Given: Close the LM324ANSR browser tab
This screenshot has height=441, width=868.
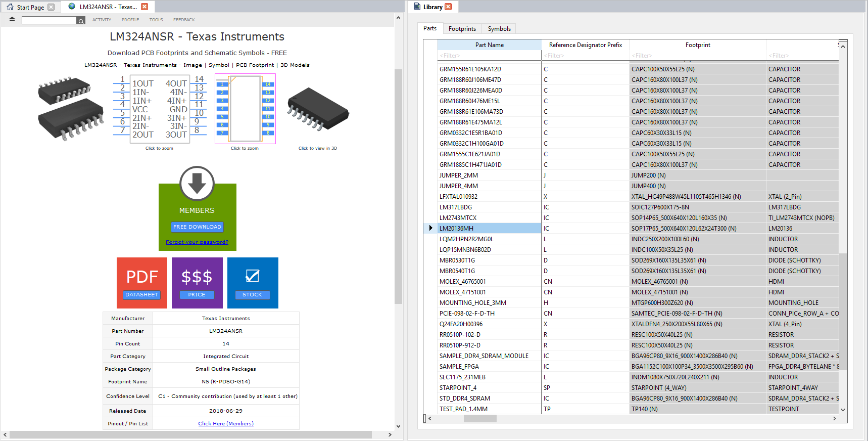Looking at the screenshot, I should (x=144, y=7).
